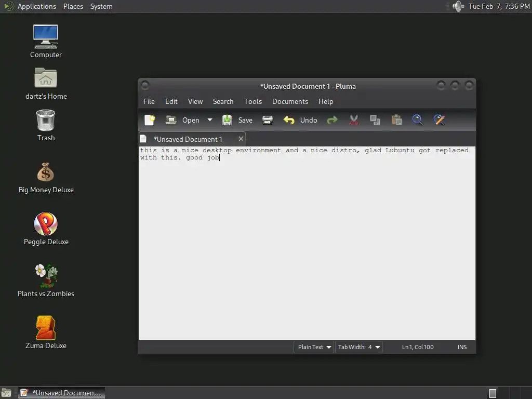Click the Save text label
Image resolution: width=532 pixels, height=399 pixels.
point(245,120)
